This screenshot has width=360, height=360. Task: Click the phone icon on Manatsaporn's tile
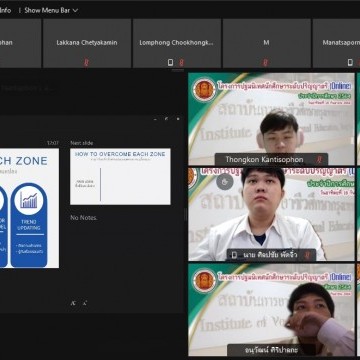350,62
